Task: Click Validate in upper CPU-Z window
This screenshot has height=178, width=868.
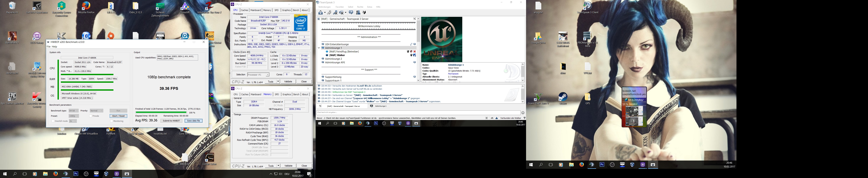Action: tap(288, 81)
